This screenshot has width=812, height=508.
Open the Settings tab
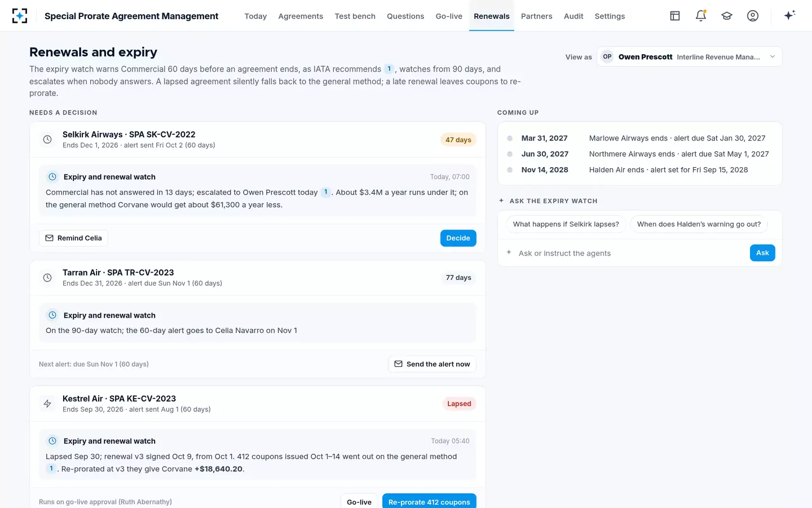tap(610, 16)
